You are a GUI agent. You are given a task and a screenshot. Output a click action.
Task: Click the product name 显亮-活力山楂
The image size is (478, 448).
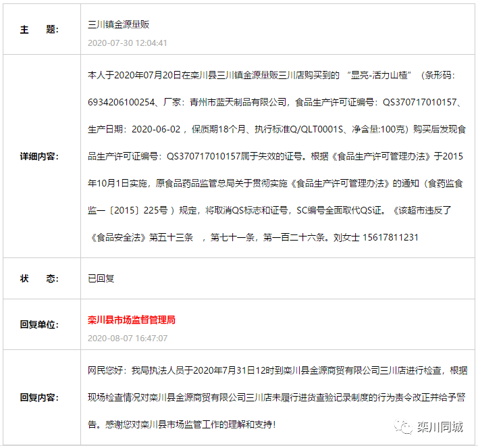pos(380,75)
